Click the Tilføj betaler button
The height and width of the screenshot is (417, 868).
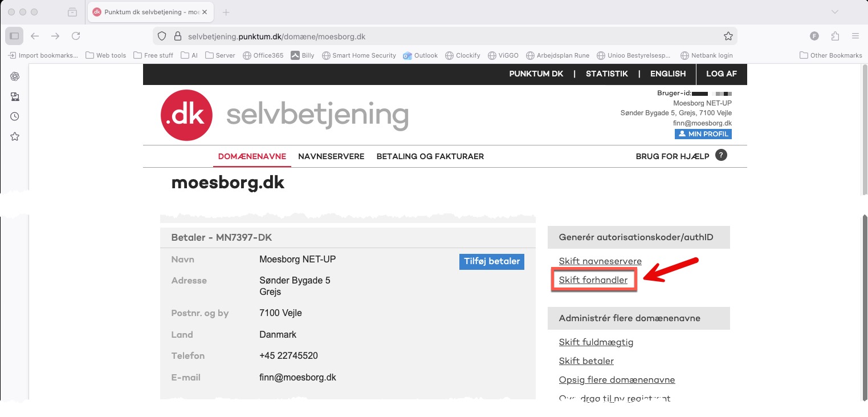[492, 261]
